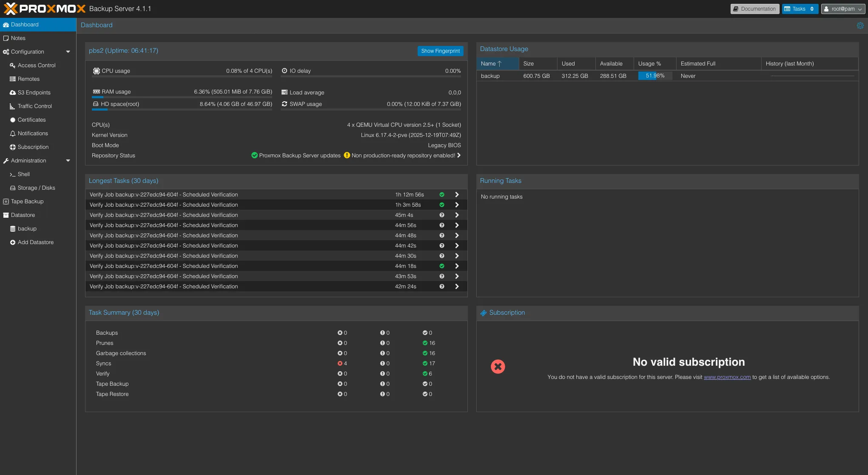Click the dashboard settings gear icon

point(860,26)
